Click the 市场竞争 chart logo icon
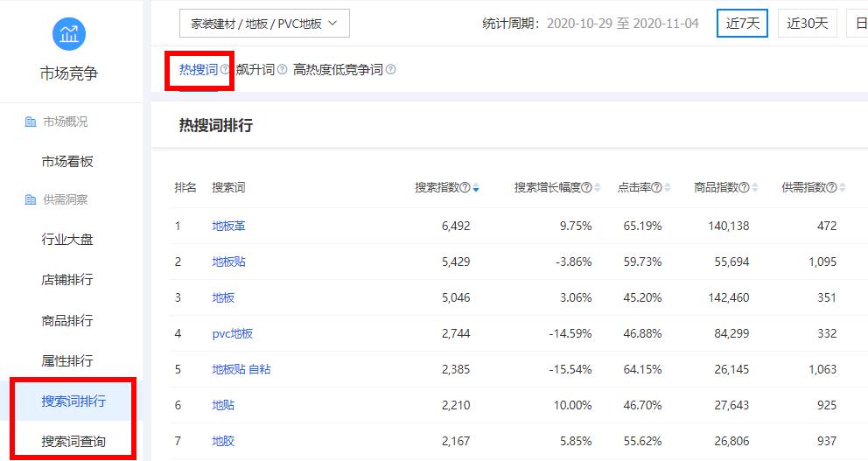Image resolution: width=868 pixels, height=461 pixels. tap(69, 34)
